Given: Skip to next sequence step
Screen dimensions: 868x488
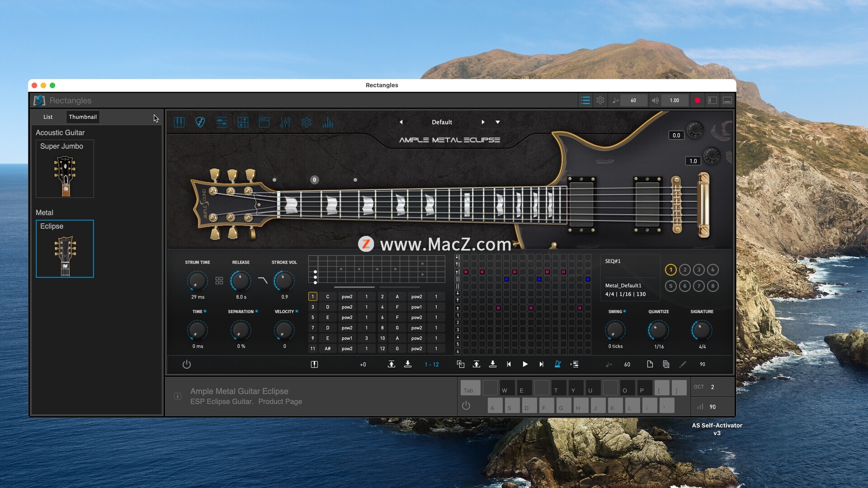Looking at the screenshot, I should (542, 364).
